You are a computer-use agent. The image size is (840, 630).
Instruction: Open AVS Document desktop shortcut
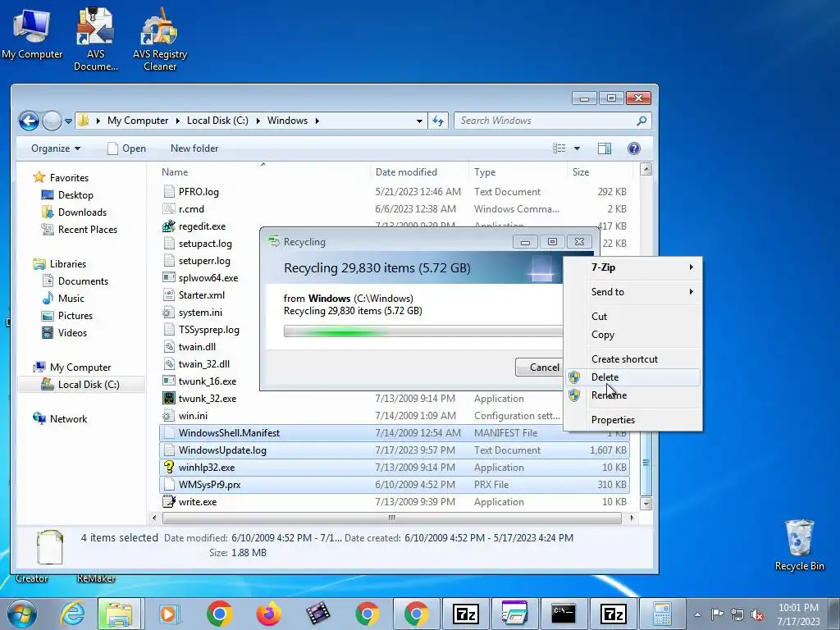[95, 39]
